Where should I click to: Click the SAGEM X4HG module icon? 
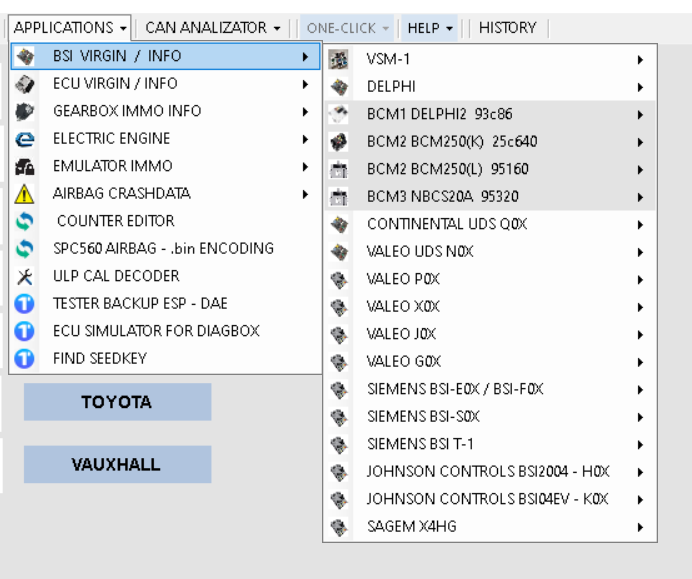[x=338, y=526]
